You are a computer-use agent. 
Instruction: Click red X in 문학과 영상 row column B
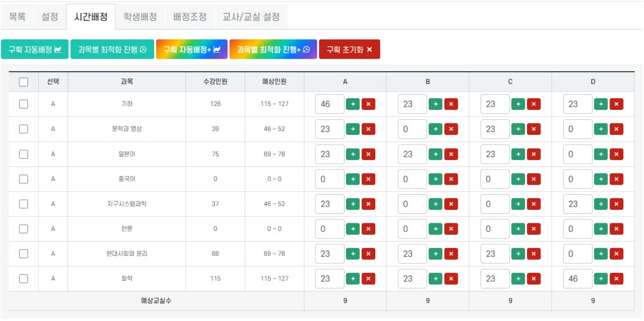pyautogui.click(x=451, y=129)
